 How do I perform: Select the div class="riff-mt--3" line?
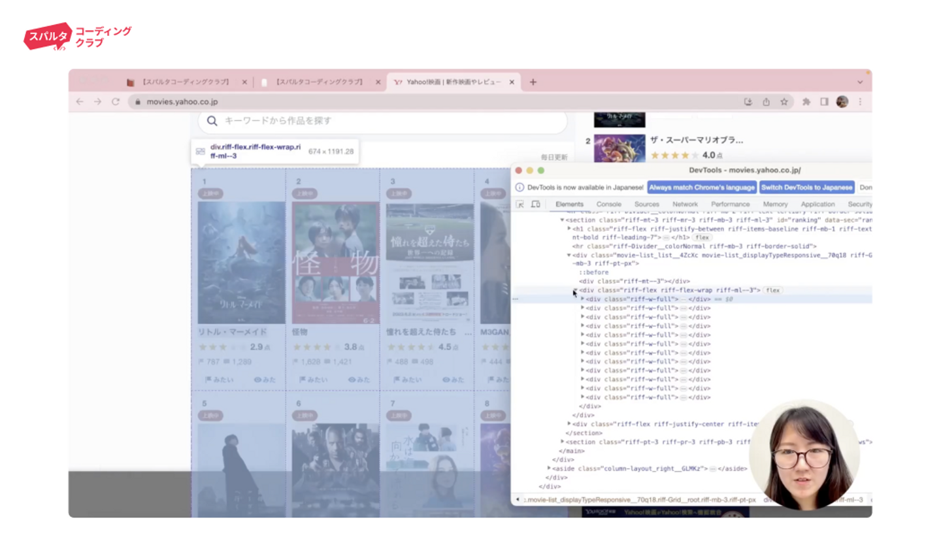(635, 282)
